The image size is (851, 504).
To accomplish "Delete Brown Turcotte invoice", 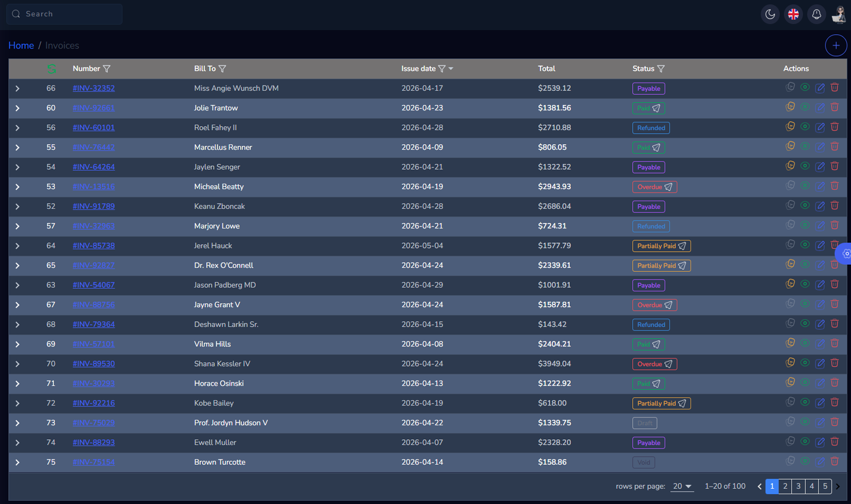I will coord(835,462).
